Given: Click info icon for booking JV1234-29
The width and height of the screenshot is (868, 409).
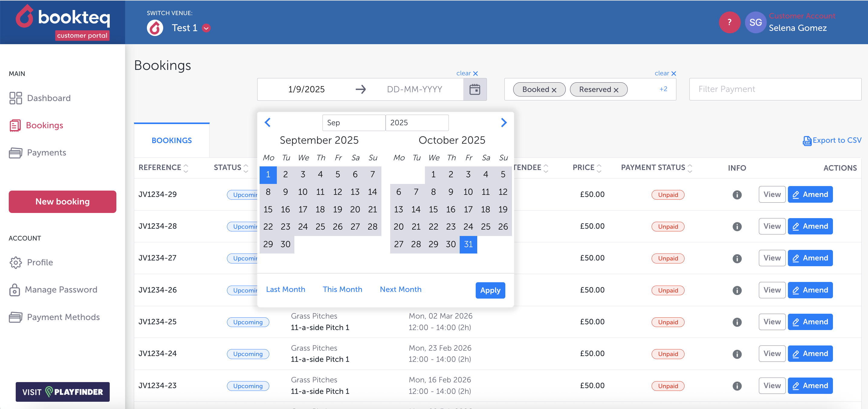Looking at the screenshot, I should (x=737, y=195).
